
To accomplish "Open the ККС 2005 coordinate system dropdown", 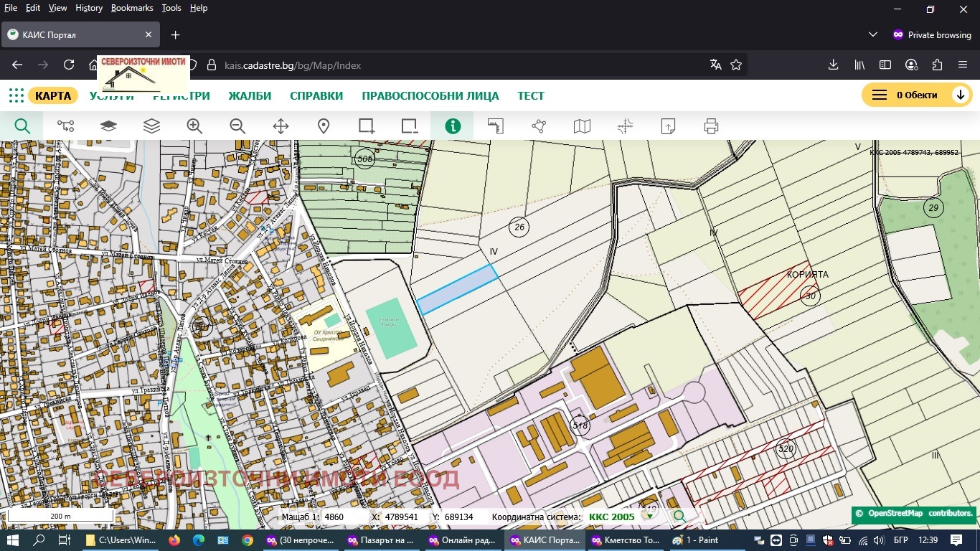I will point(649,517).
